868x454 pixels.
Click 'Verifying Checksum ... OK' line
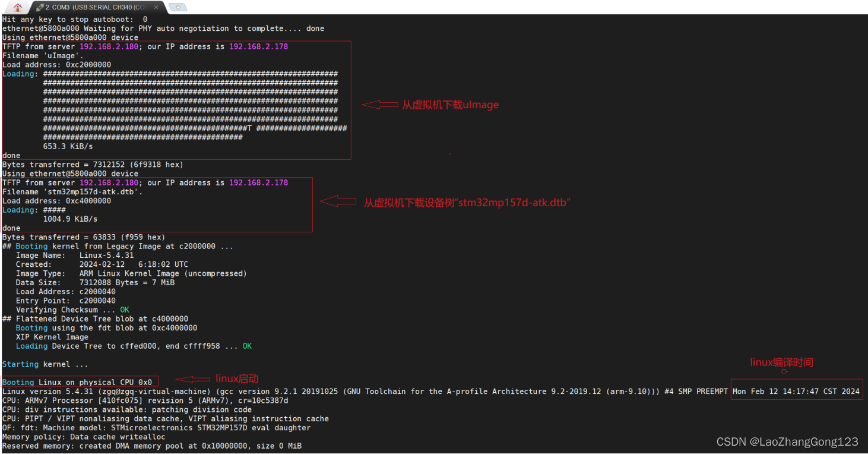click(72, 310)
